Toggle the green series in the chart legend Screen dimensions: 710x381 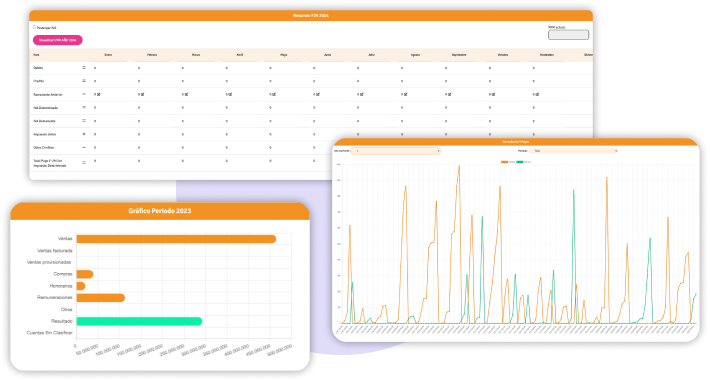[x=523, y=162]
